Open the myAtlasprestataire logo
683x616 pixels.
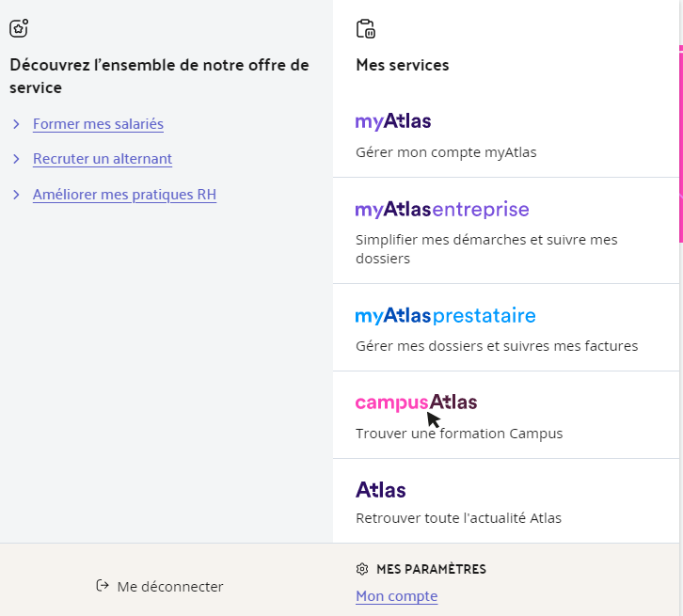(445, 316)
